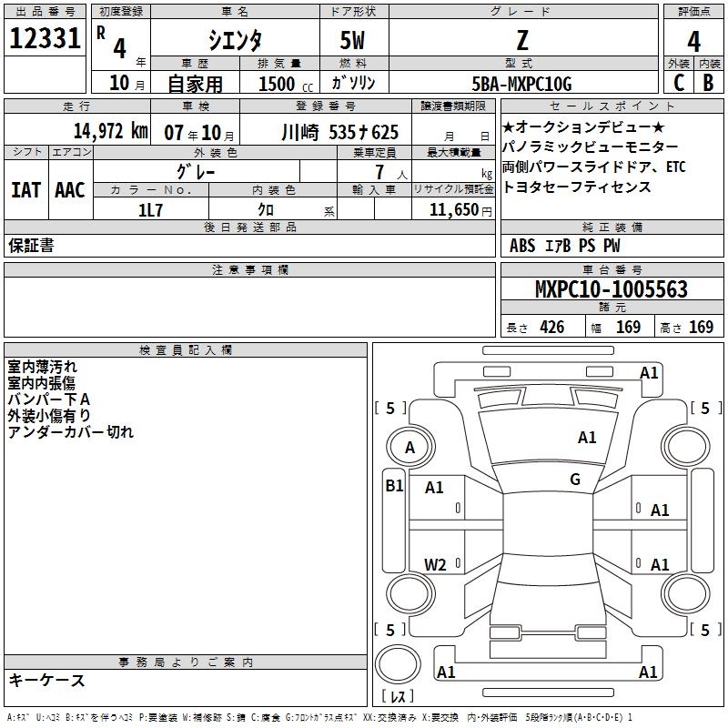Click mileage value 14,972 km
The height and width of the screenshot is (728, 728).
111,131
